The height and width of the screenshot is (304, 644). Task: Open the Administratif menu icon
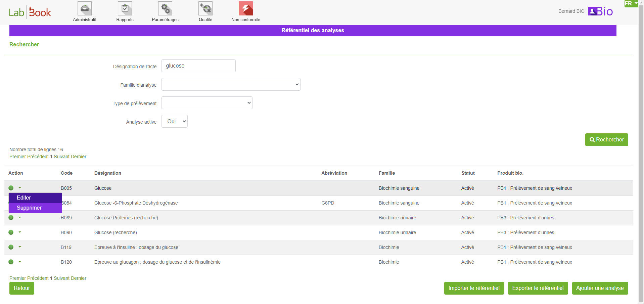[x=85, y=9]
